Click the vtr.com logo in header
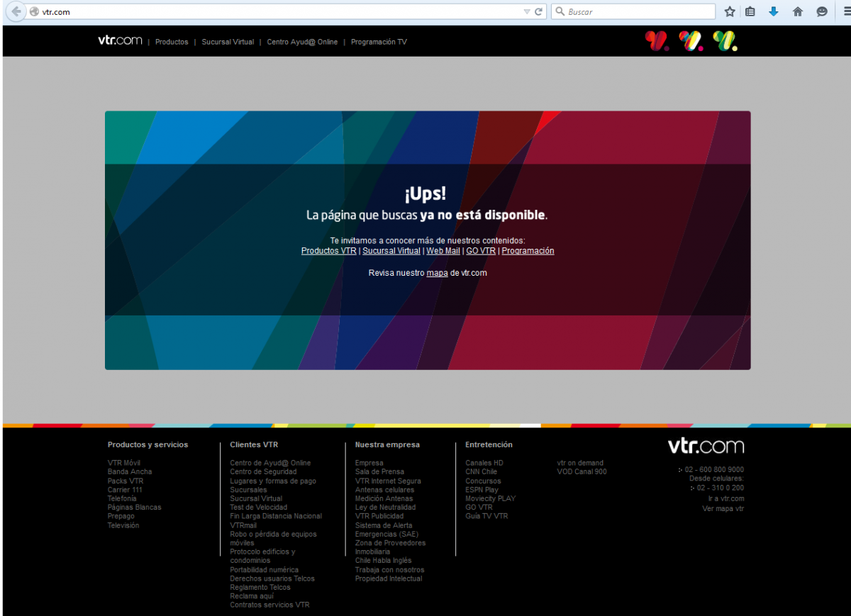Image resolution: width=851 pixels, height=616 pixels. [x=120, y=40]
